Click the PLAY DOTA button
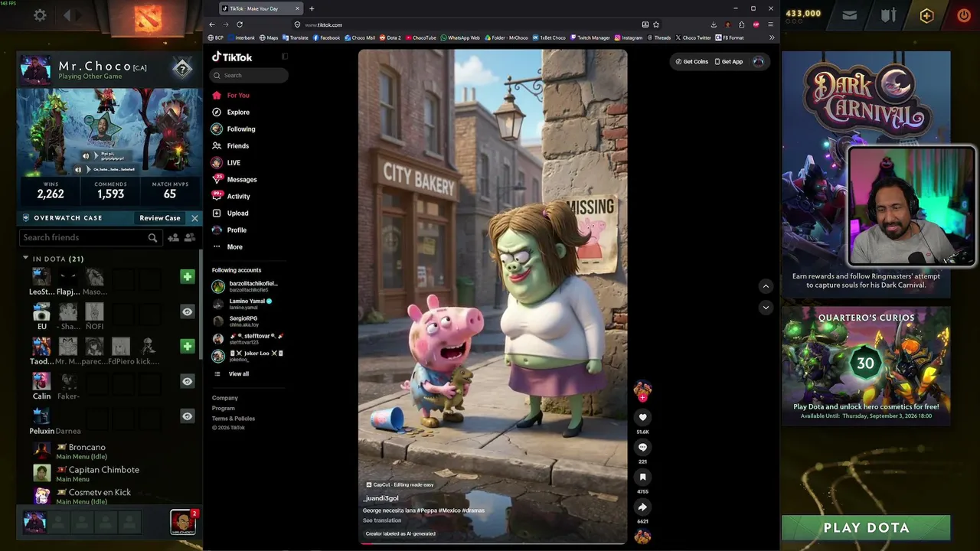980x551 pixels. point(866,528)
